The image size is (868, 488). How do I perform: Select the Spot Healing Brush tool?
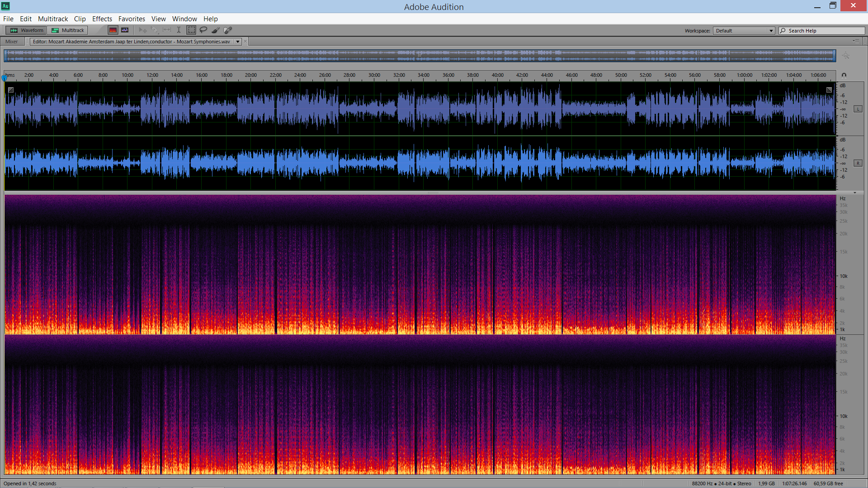[228, 30]
